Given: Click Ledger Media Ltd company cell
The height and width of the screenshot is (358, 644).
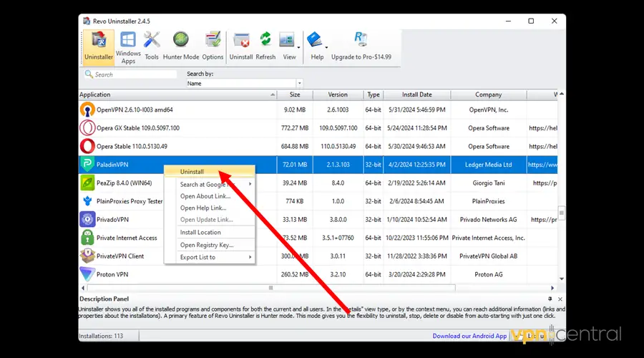Looking at the screenshot, I should pyautogui.click(x=488, y=165).
